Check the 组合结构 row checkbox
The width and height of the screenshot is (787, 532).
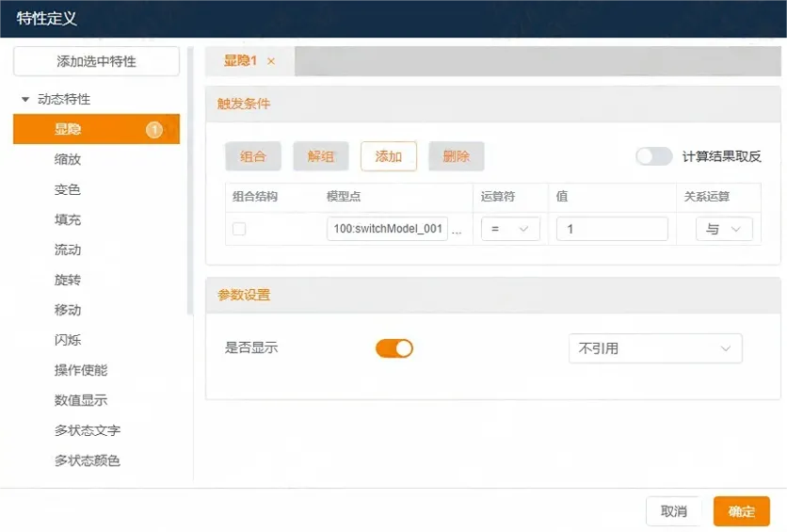(239, 229)
